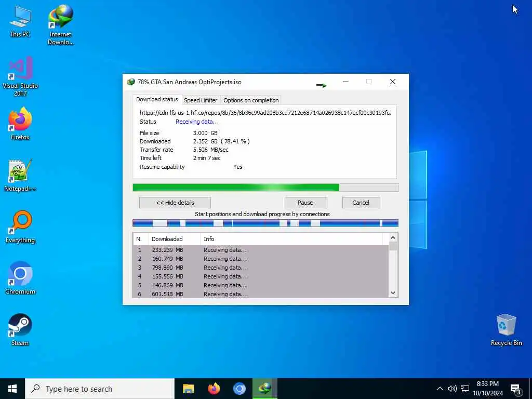Select Visual Studio 2017 desktop icon
The image size is (532, 399).
[x=20, y=76]
